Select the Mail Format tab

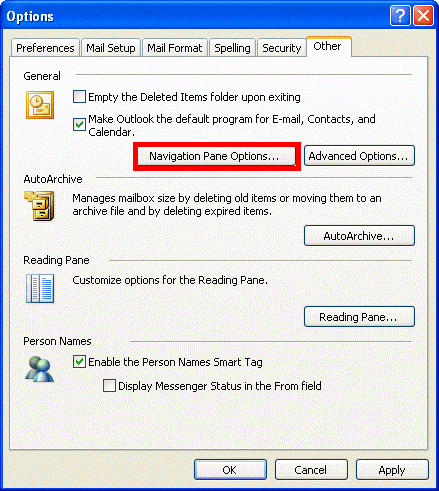click(175, 48)
